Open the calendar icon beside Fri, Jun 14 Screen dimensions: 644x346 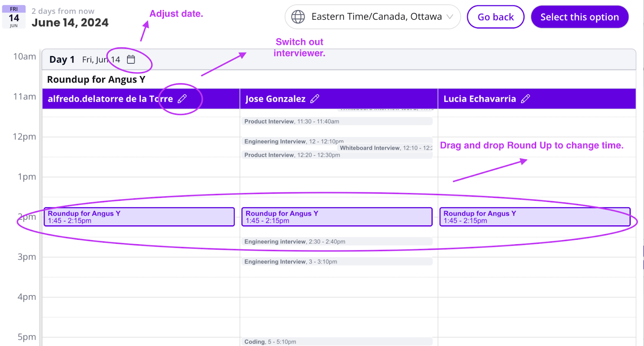click(x=131, y=59)
